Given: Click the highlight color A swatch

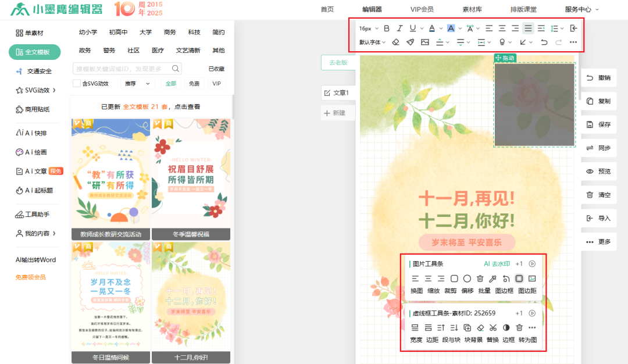Looking at the screenshot, I should pyautogui.click(x=451, y=28).
